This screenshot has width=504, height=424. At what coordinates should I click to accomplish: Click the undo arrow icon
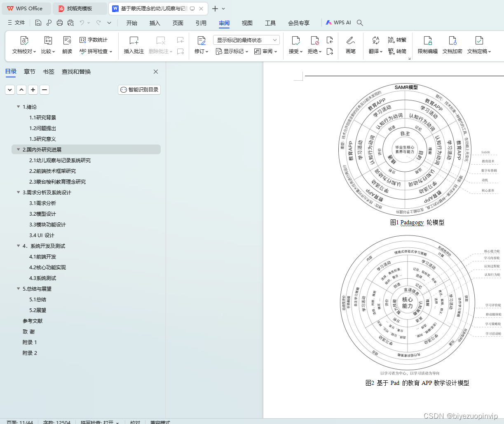[x=82, y=23]
